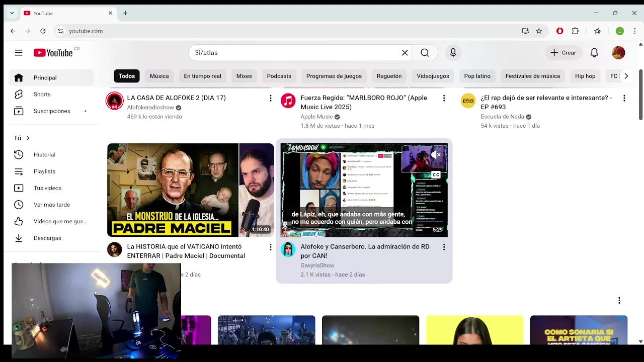Viewport: 644px width, 362px height.
Task: Open the Chrome extensions puzzle icon
Action: [x=576, y=31]
